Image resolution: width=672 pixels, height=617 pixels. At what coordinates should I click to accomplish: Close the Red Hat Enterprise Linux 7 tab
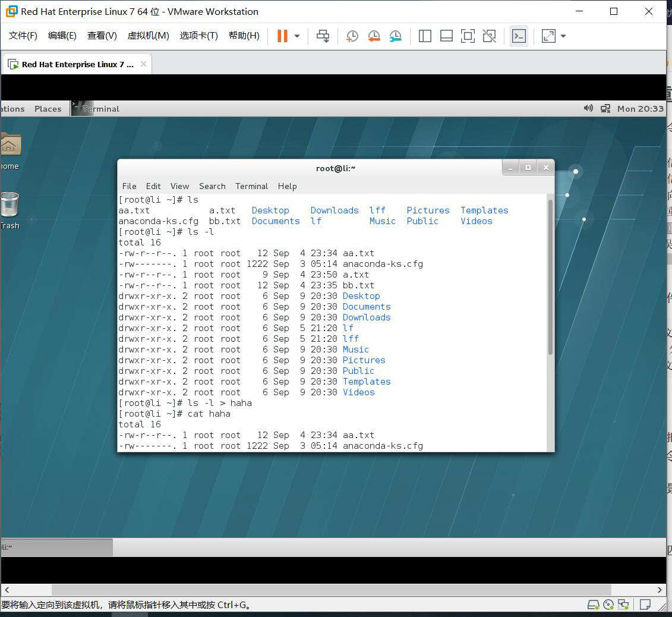(x=144, y=64)
